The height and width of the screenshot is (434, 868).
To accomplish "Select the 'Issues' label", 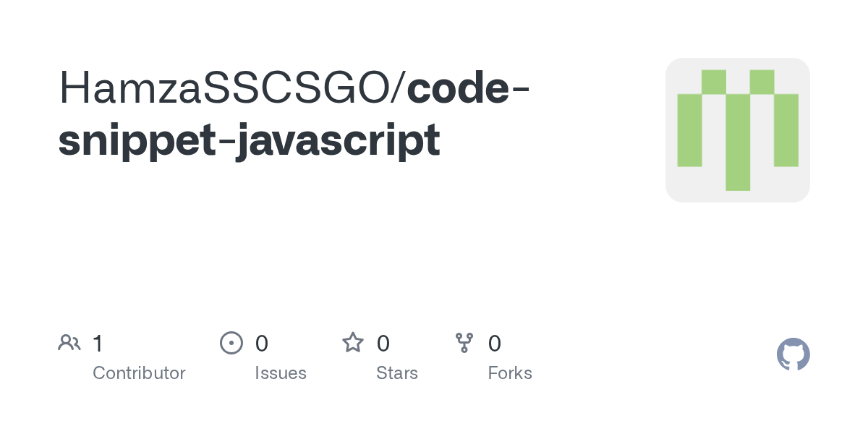I will 281,373.
